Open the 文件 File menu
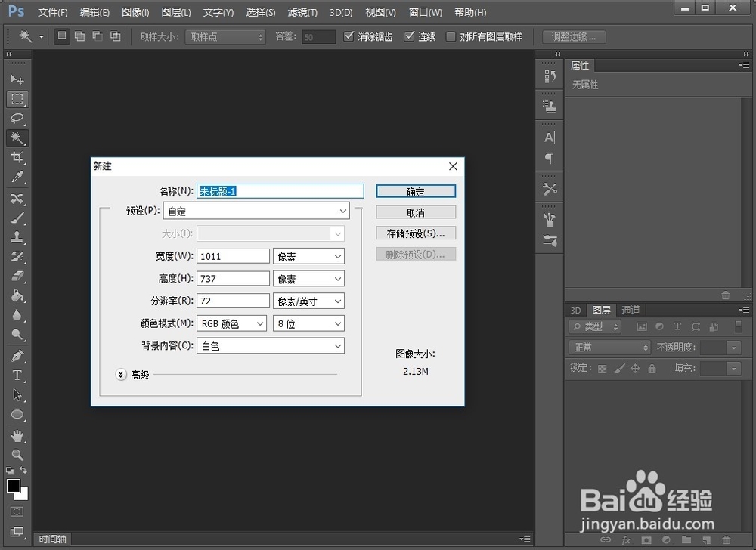The image size is (756, 550). click(53, 12)
